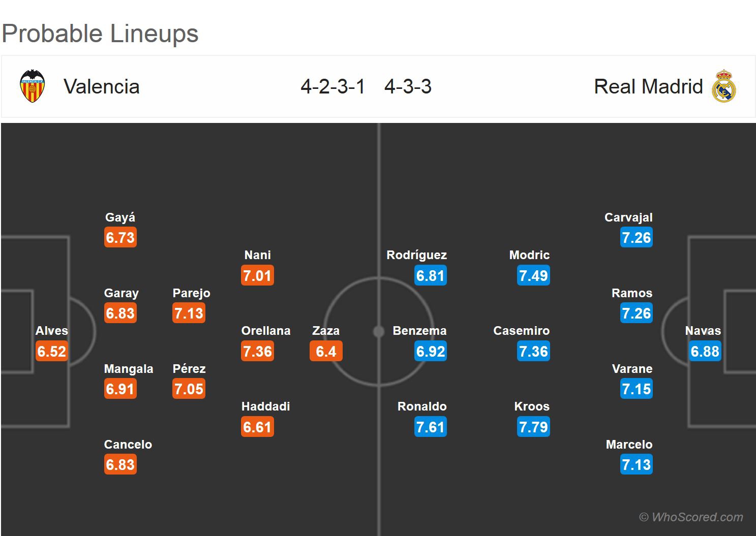Click Kroos's 7.79 rating badge
Image resolution: width=756 pixels, height=536 pixels.
pos(533,427)
